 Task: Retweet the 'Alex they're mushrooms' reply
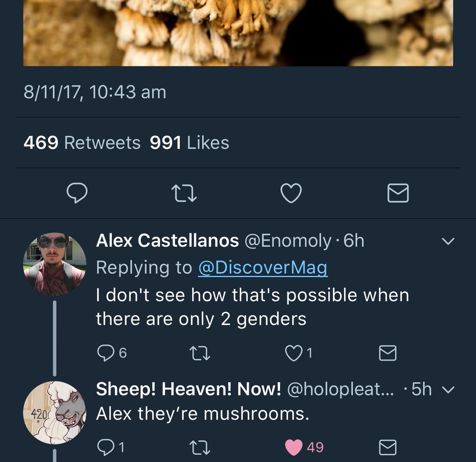200,447
